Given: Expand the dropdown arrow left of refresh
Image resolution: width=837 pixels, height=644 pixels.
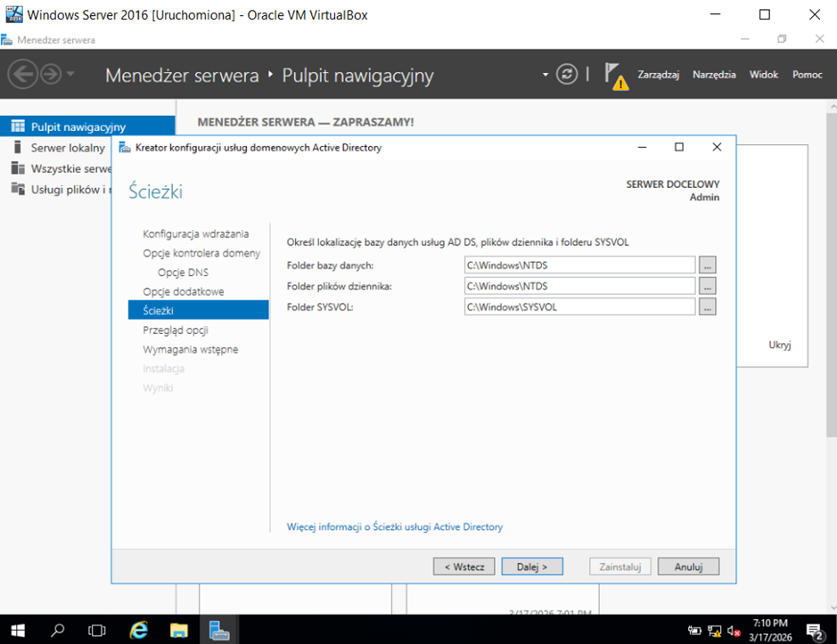Looking at the screenshot, I should (x=546, y=75).
